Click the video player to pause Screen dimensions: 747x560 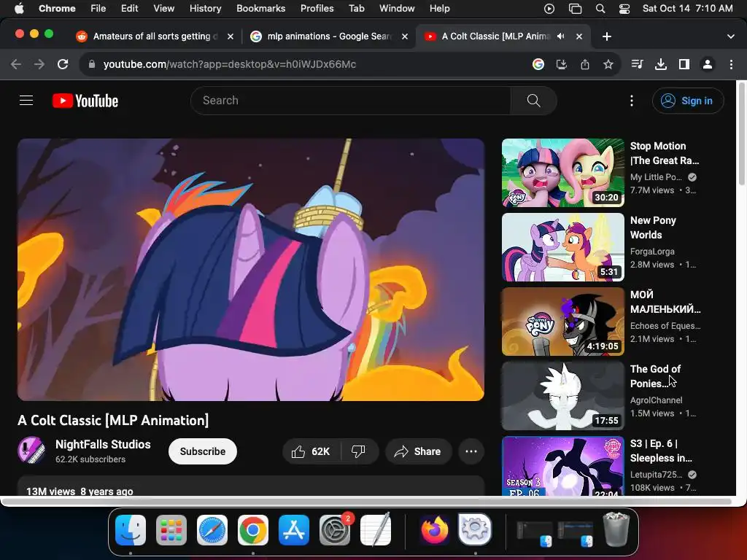click(x=251, y=270)
